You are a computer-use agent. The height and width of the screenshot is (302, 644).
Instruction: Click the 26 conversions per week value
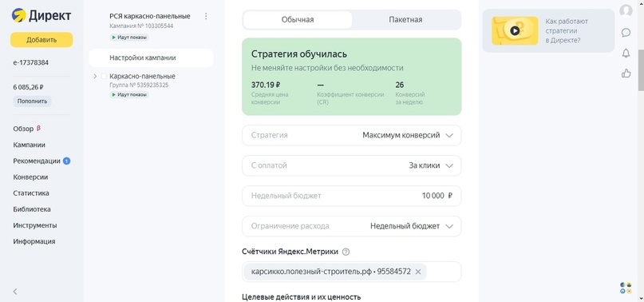400,85
